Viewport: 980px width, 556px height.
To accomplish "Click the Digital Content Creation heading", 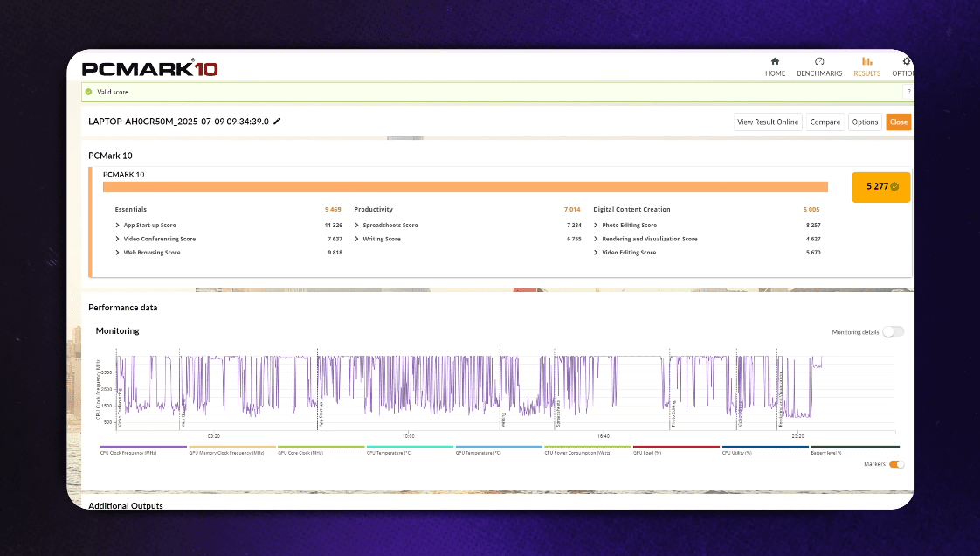I will [631, 210].
